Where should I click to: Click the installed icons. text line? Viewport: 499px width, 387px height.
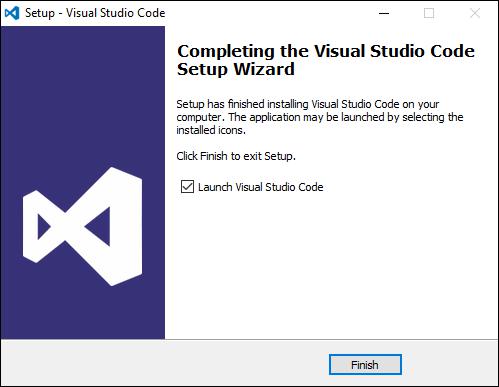tap(211, 130)
